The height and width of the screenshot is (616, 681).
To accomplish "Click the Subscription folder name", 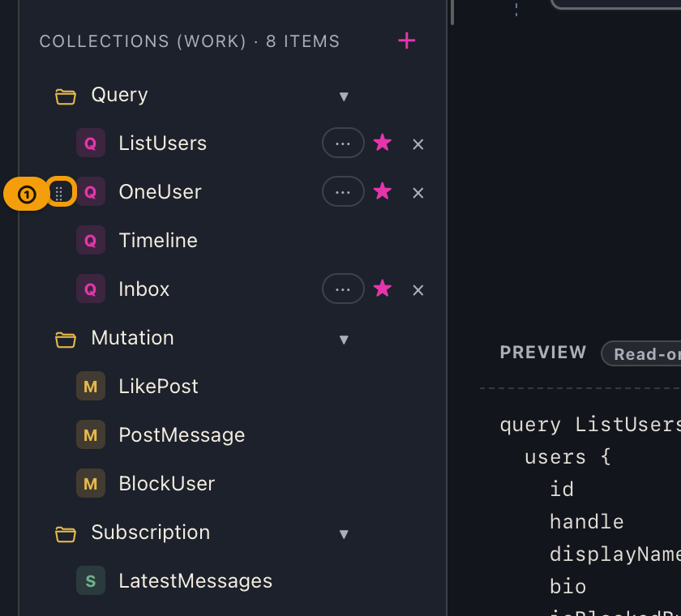I will [x=151, y=533].
